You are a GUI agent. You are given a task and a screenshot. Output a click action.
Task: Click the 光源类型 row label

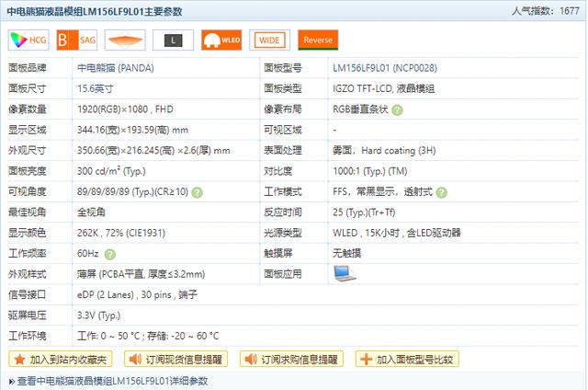(283, 233)
